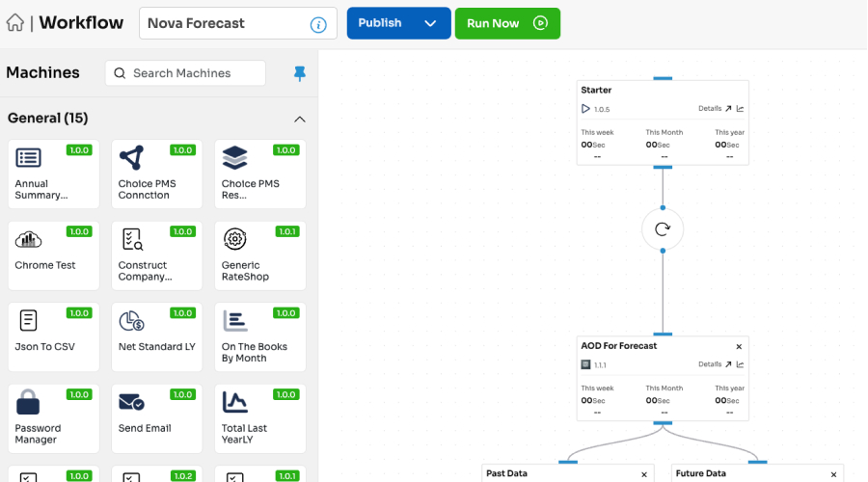The width and height of the screenshot is (868, 482).
Task: Click Net Standard LY label
Action: click(156, 346)
